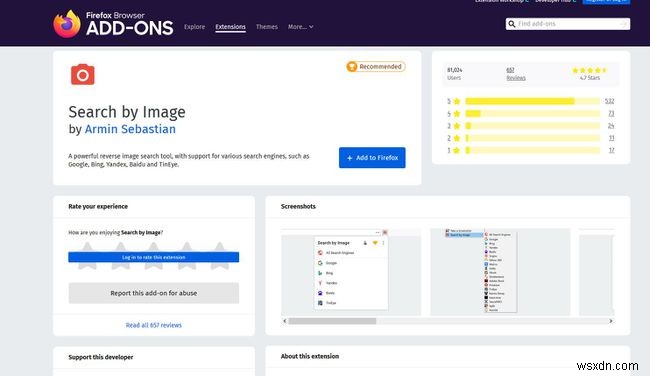Click Log in to rate this extension

coord(153,257)
